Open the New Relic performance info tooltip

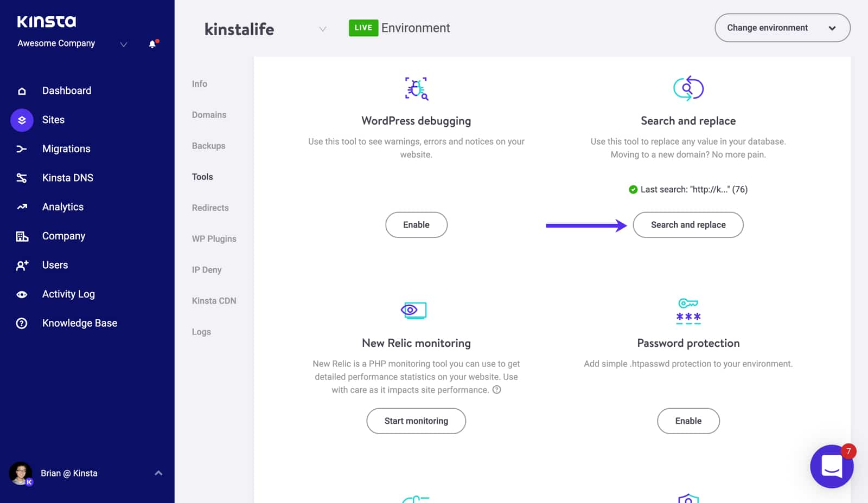coord(497,389)
